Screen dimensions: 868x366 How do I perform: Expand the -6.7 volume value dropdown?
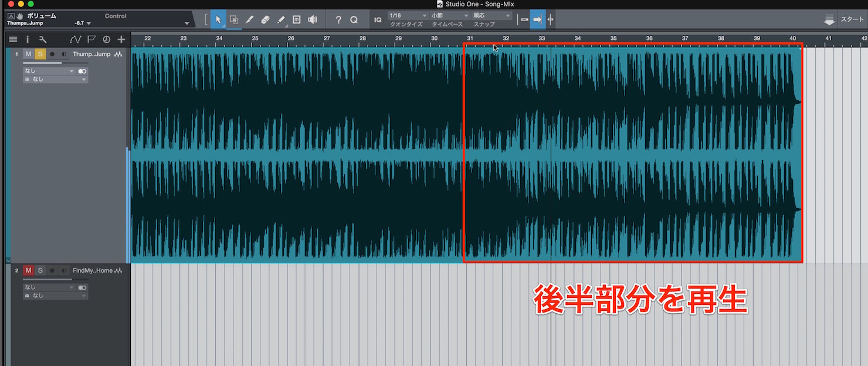coord(89,23)
